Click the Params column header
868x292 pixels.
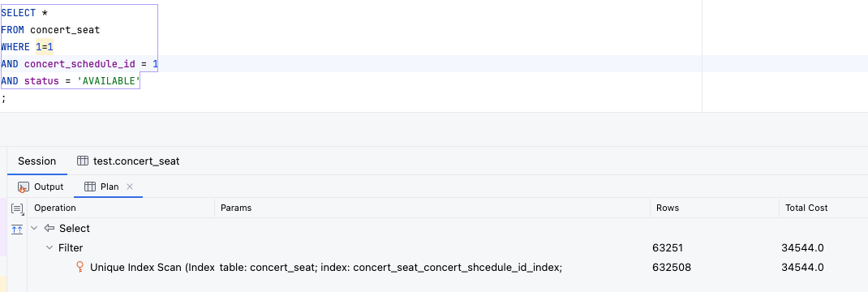(236, 208)
